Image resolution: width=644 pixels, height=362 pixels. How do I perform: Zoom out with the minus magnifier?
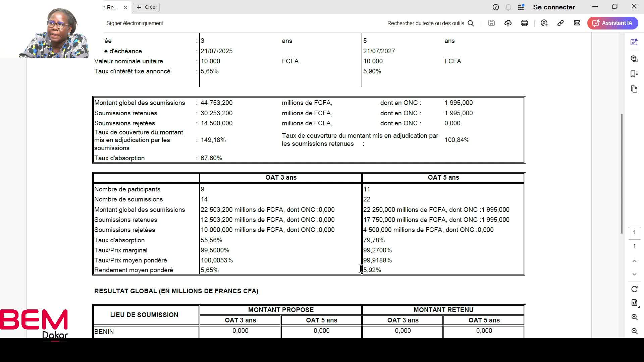pos(634,331)
